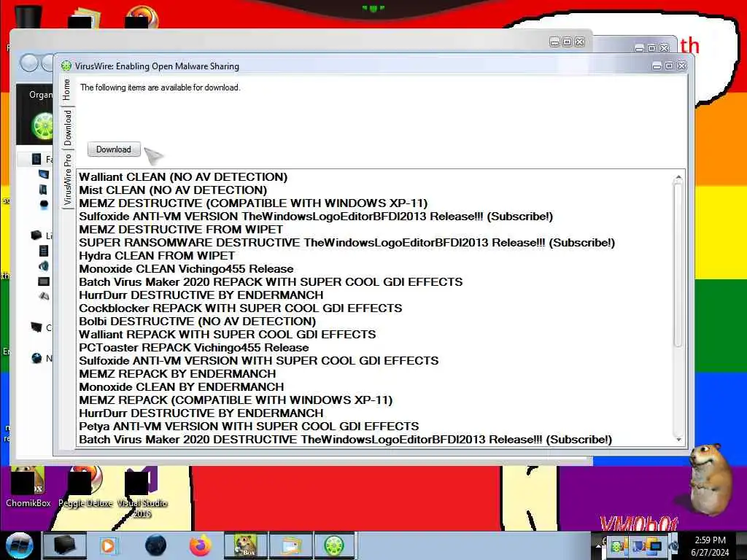Screen dimensions: 747x560
Task: Switch to the Home vertical tab
Action: pyautogui.click(x=66, y=90)
